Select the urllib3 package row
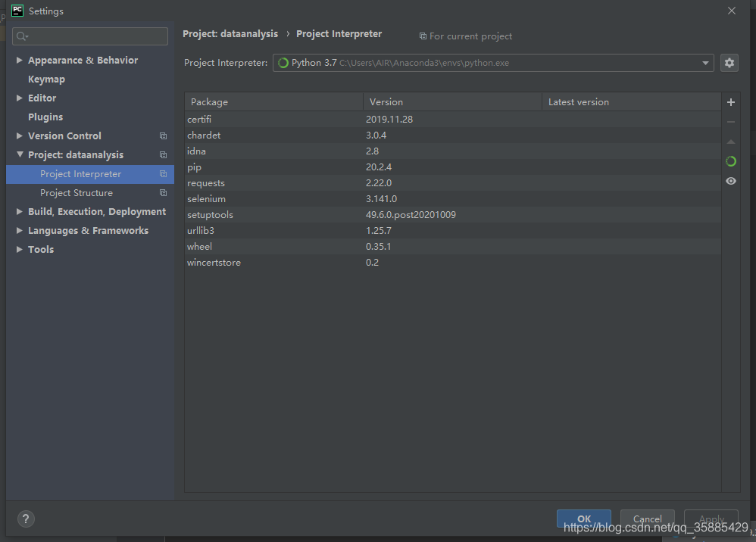 (453, 230)
